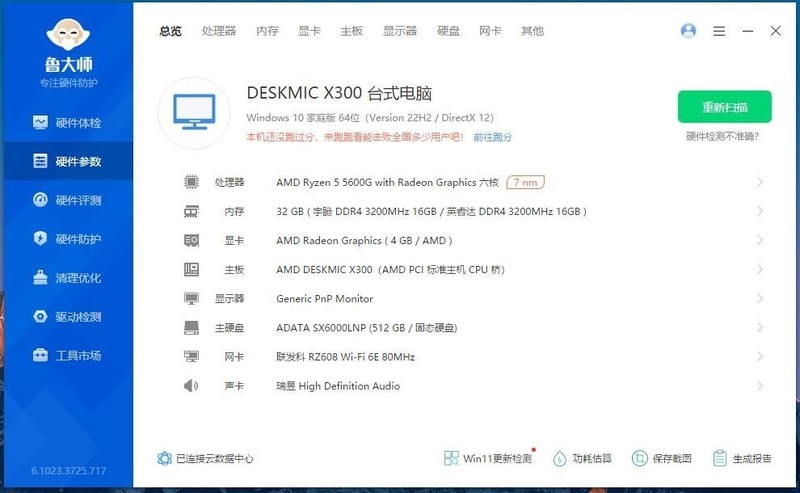The height and width of the screenshot is (493, 800).
Task: Expand the 显示器 row chevron
Action: [x=760, y=298]
